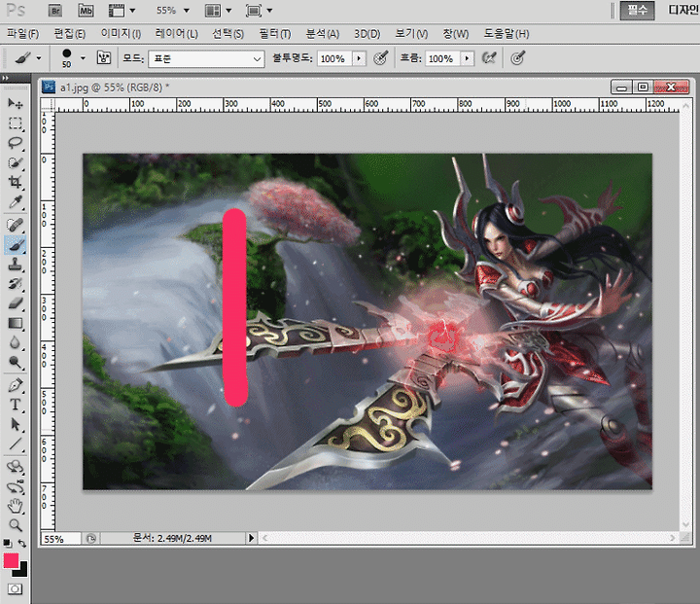Image resolution: width=700 pixels, height=604 pixels.
Task: Select the Dodge tool
Action: pyautogui.click(x=16, y=363)
